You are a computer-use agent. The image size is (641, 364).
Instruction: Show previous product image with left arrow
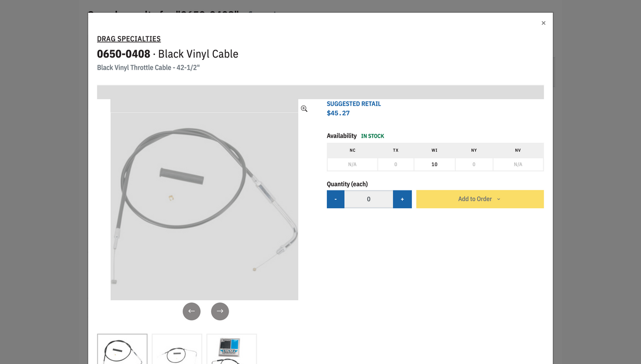point(192,311)
